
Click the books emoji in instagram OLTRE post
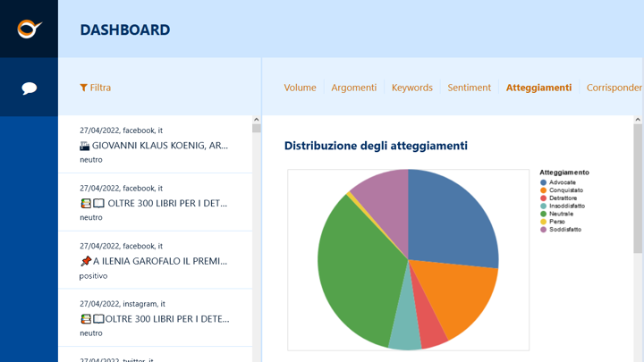(86, 319)
